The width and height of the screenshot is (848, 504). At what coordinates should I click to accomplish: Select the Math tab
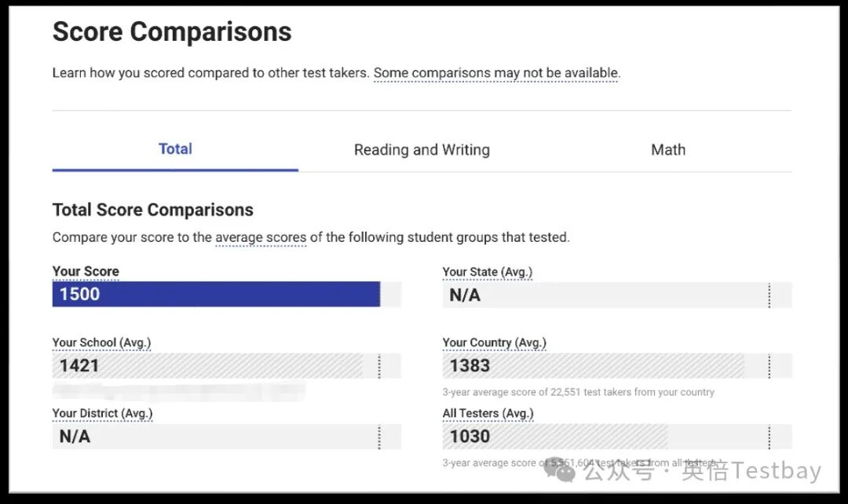pos(668,150)
